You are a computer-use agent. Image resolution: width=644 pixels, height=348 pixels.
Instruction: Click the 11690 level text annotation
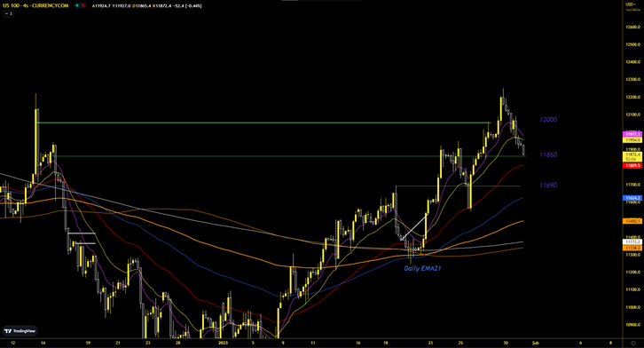[x=548, y=186]
